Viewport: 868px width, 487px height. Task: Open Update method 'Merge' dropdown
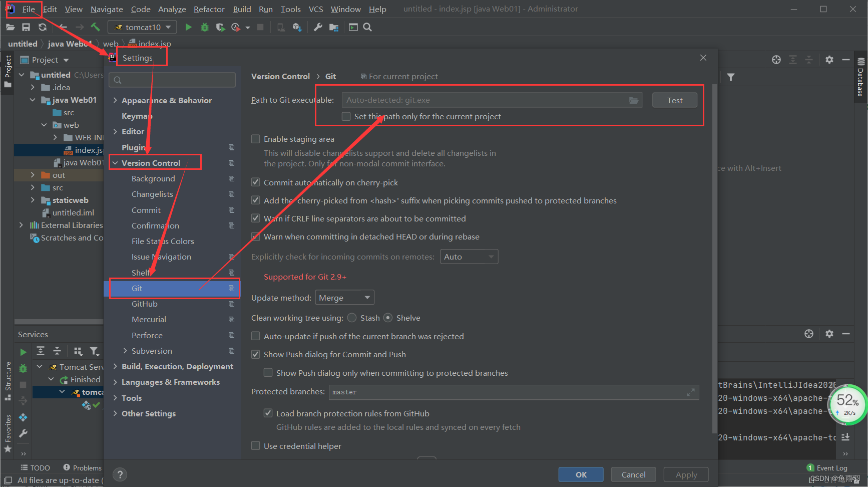coord(345,298)
